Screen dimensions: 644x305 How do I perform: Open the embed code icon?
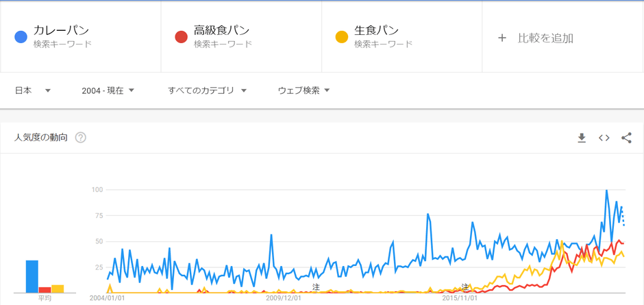pyautogui.click(x=604, y=138)
